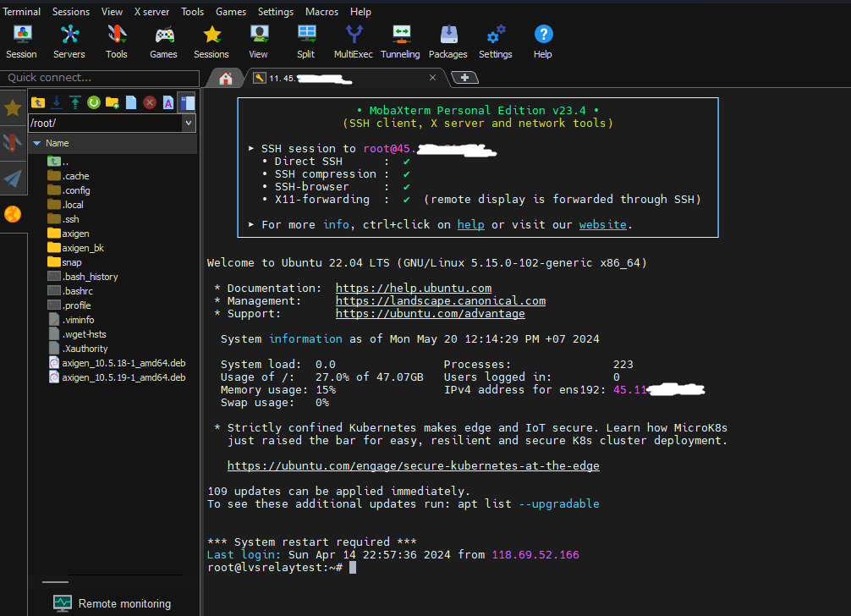Launch MultiExec mode icon

pos(354,41)
